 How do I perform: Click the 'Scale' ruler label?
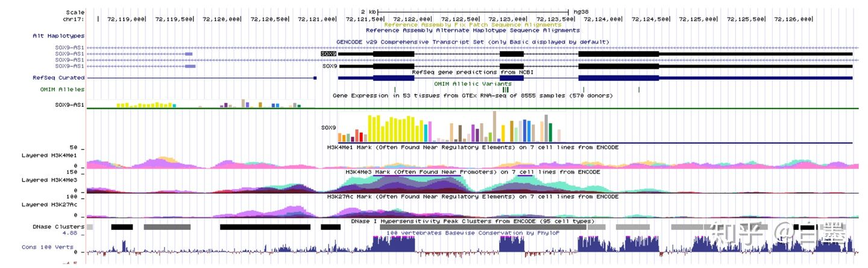[75, 12]
